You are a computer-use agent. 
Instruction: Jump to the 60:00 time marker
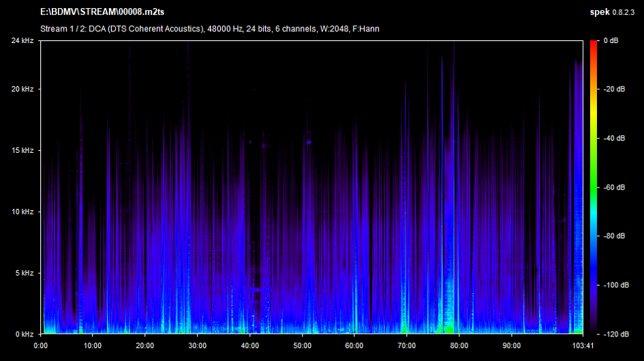point(354,345)
